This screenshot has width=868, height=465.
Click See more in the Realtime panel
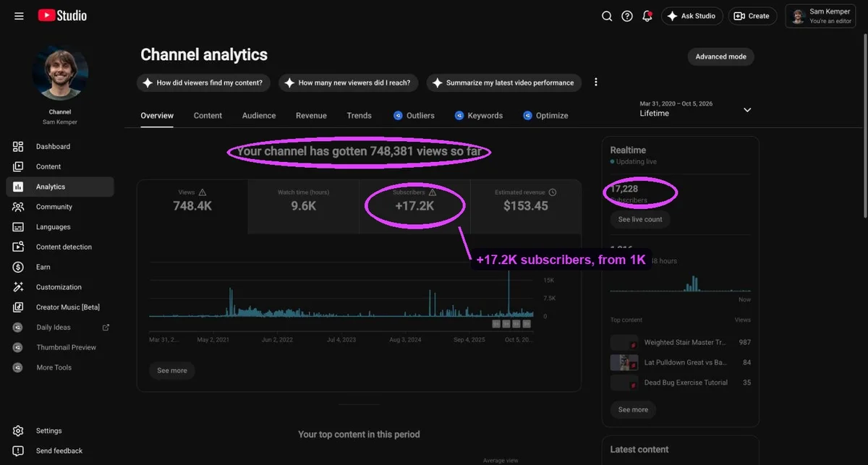[633, 410]
